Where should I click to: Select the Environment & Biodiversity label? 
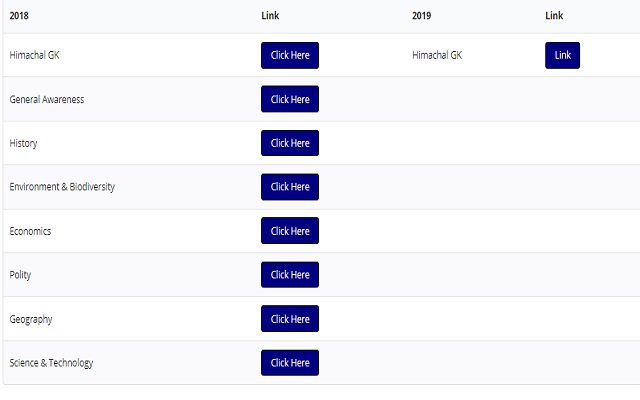[62, 187]
